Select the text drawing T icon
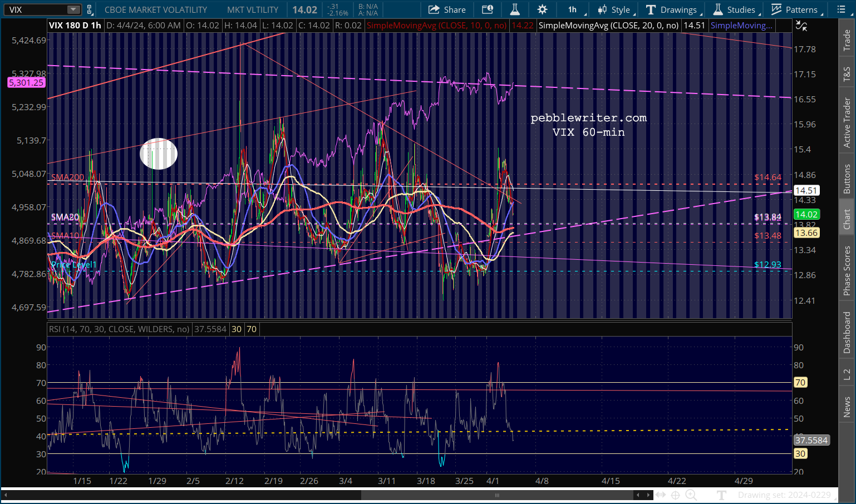Image resolution: width=856 pixels, height=504 pixels. 722,495
